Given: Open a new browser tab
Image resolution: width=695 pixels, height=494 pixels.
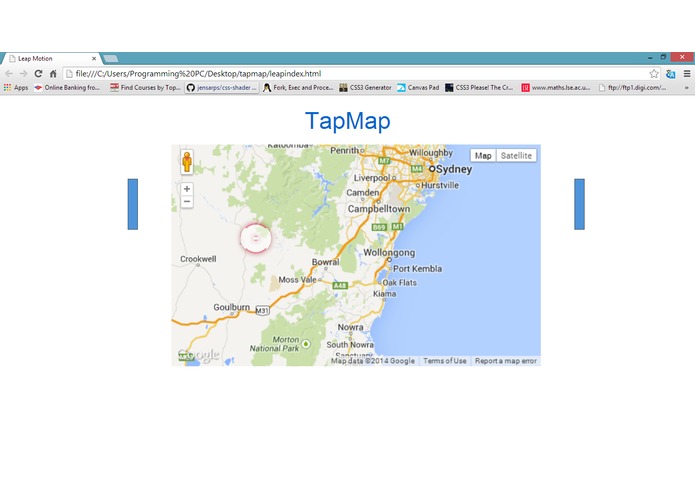Looking at the screenshot, I should coord(111,58).
